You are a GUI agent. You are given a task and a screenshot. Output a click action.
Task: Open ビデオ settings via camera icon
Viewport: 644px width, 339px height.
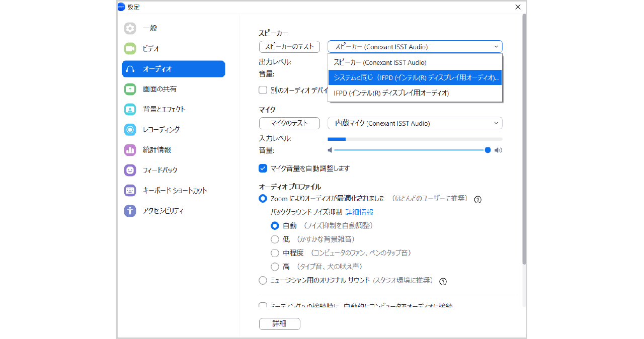point(130,48)
